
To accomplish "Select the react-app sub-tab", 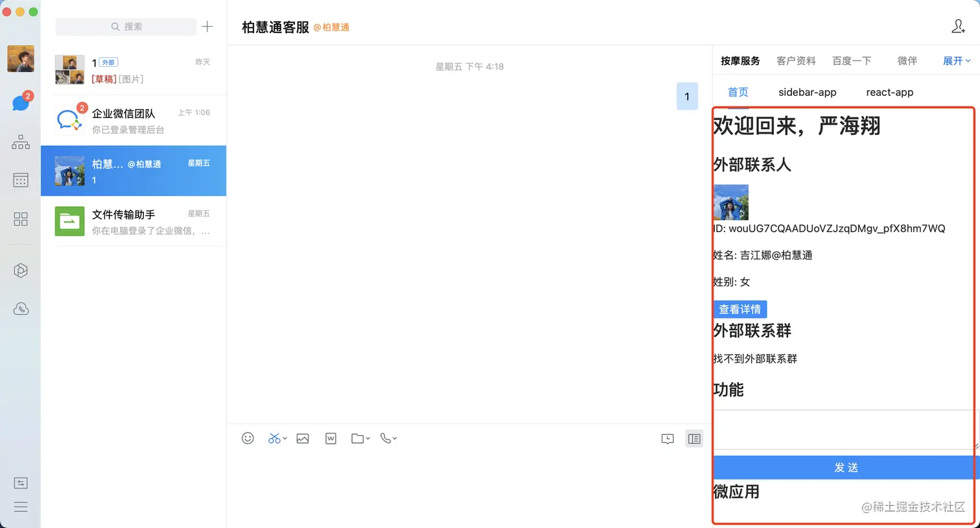I will point(890,92).
